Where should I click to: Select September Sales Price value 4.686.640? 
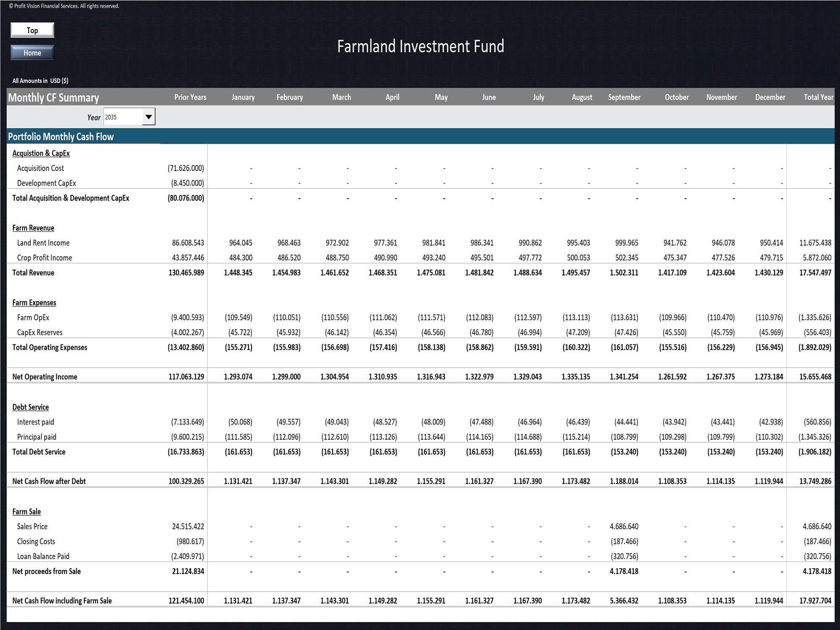[x=624, y=527]
